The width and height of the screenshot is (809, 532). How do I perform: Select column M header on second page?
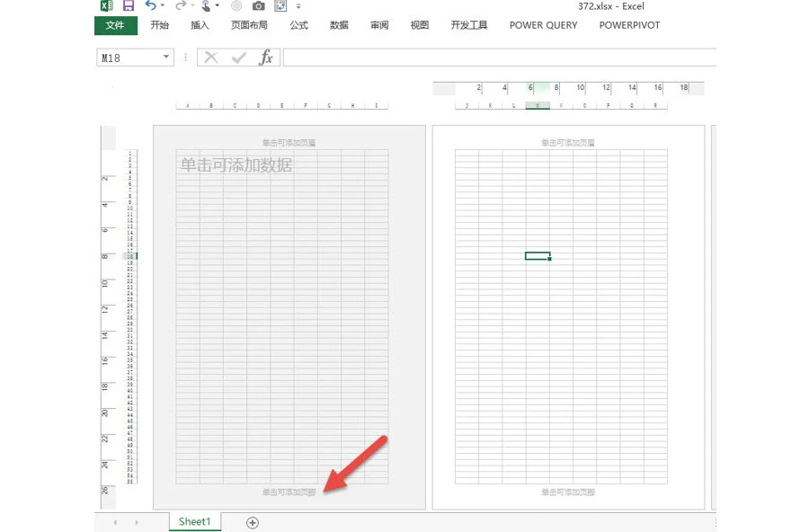pyautogui.click(x=538, y=105)
